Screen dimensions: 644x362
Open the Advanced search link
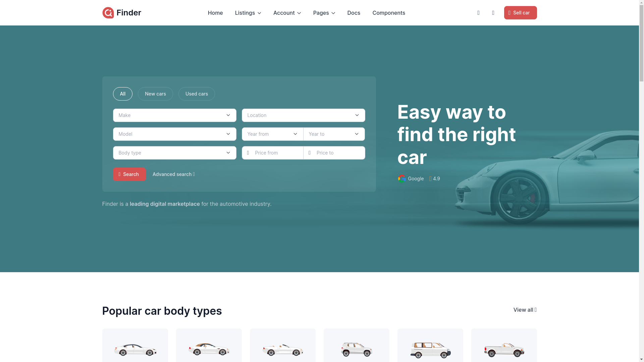click(174, 174)
